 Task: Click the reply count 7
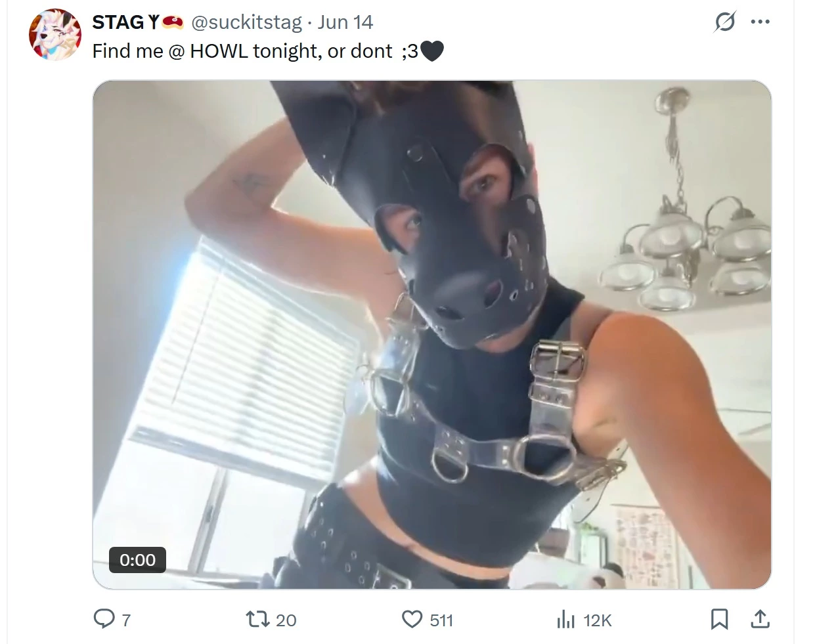pyautogui.click(x=127, y=620)
